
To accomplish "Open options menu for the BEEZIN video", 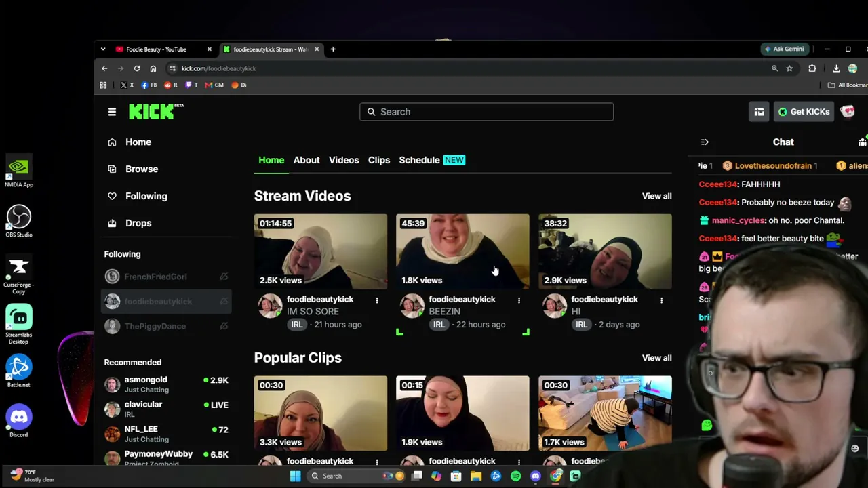I will 519,300.
